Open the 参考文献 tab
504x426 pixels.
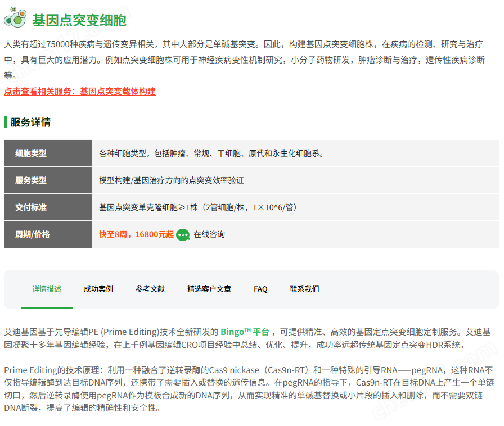point(150,289)
